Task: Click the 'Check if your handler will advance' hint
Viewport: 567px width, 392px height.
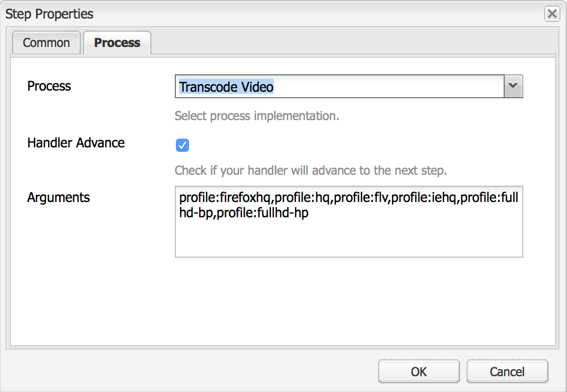Action: [x=311, y=170]
